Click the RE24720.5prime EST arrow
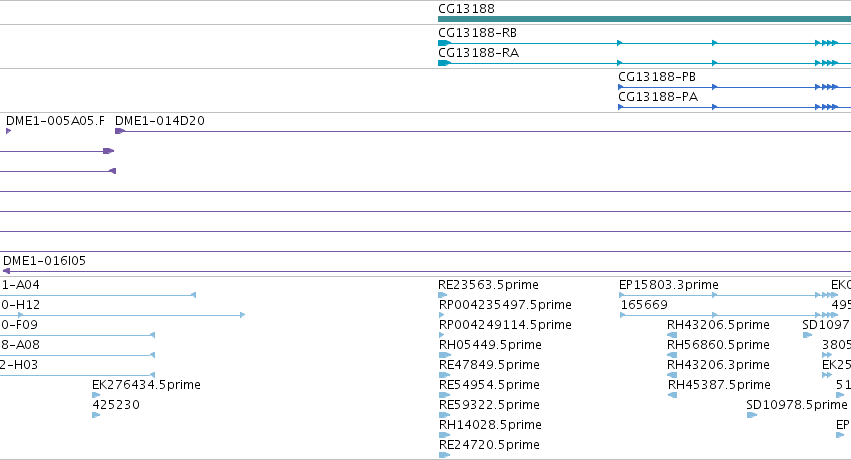851x460 pixels. [444, 455]
